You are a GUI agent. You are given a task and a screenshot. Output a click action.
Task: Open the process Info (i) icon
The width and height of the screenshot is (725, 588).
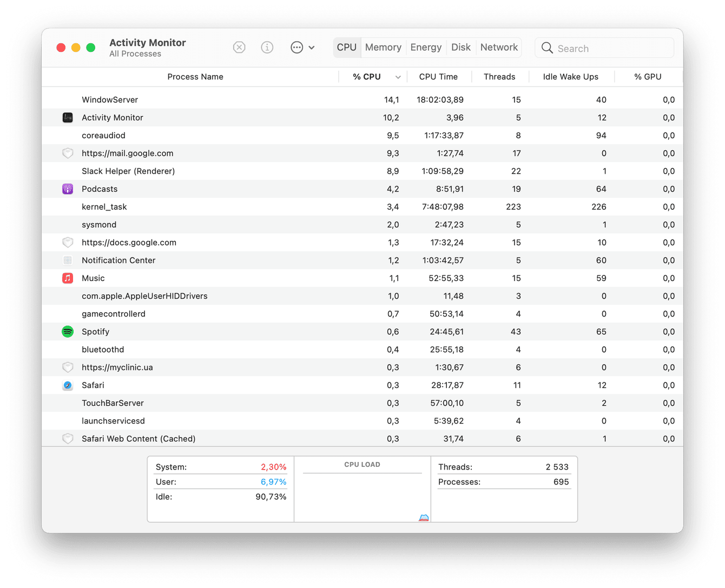(267, 48)
